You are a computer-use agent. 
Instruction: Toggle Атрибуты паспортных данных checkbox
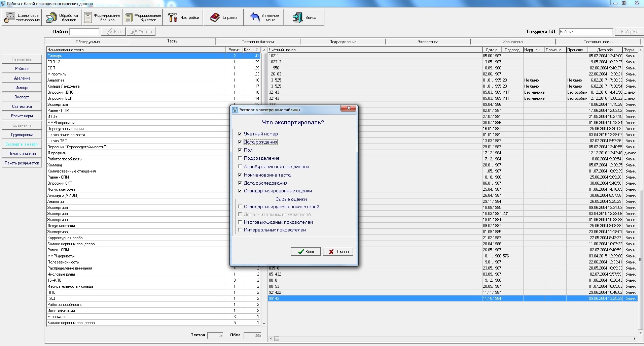point(240,166)
